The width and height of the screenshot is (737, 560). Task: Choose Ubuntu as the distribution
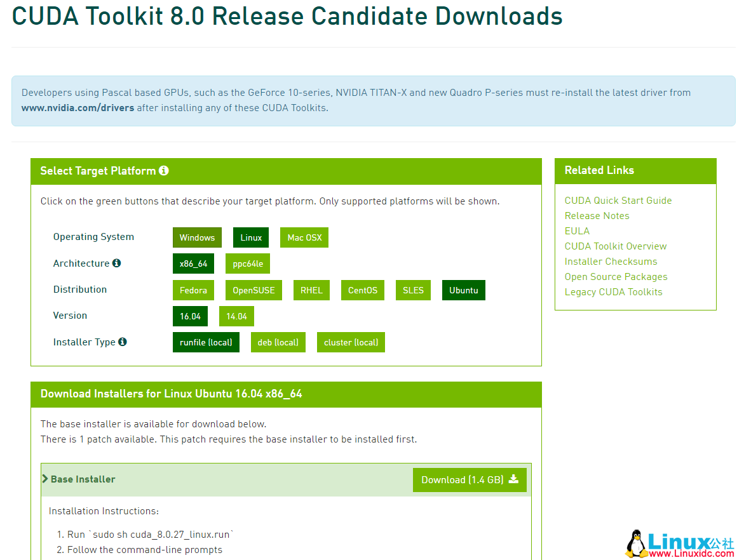tap(463, 290)
